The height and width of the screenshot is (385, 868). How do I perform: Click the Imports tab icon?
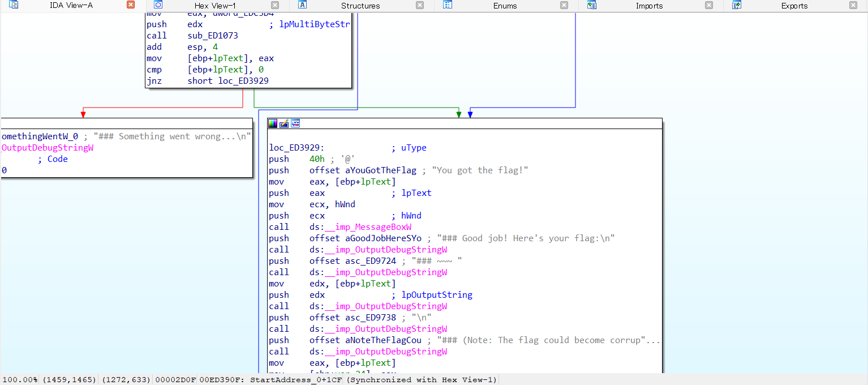pyautogui.click(x=592, y=5)
